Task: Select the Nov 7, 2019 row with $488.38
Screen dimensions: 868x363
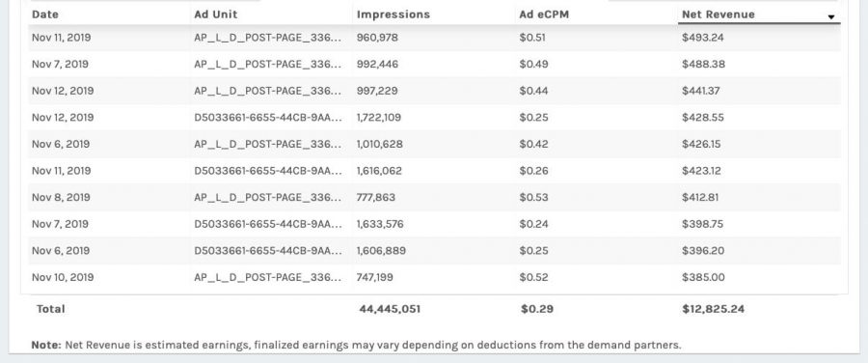Action: coord(435,65)
